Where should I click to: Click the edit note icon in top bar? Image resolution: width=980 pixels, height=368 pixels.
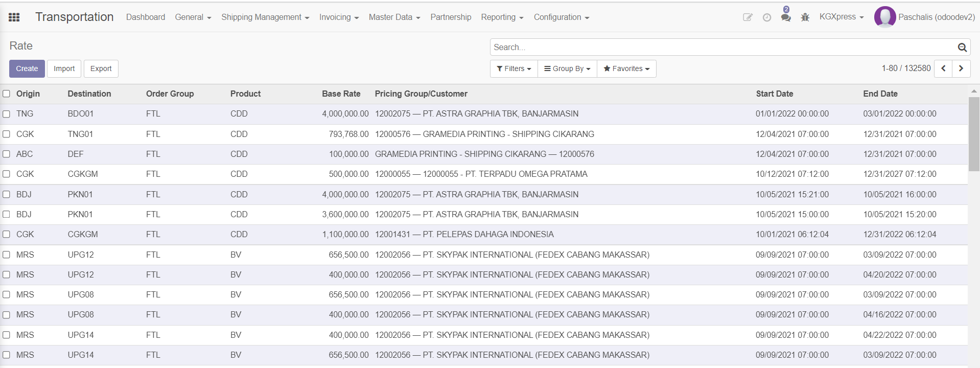[748, 17]
